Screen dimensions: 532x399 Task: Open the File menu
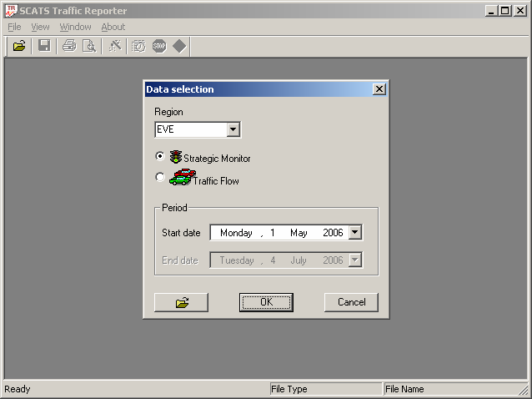pos(14,27)
